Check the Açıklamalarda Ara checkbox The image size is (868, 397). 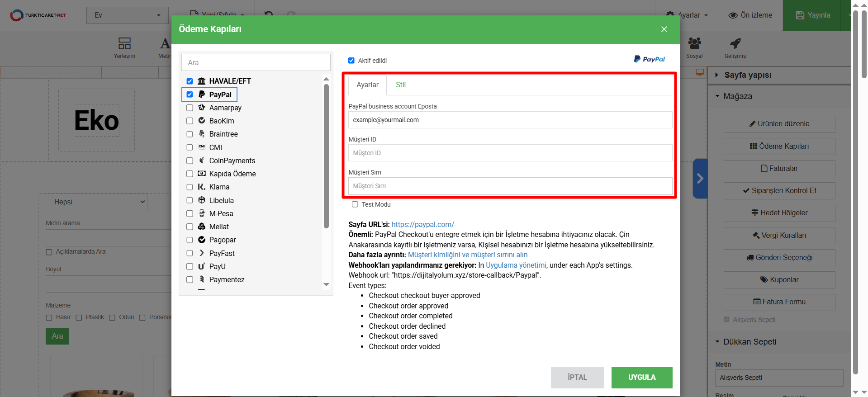pyautogui.click(x=49, y=252)
